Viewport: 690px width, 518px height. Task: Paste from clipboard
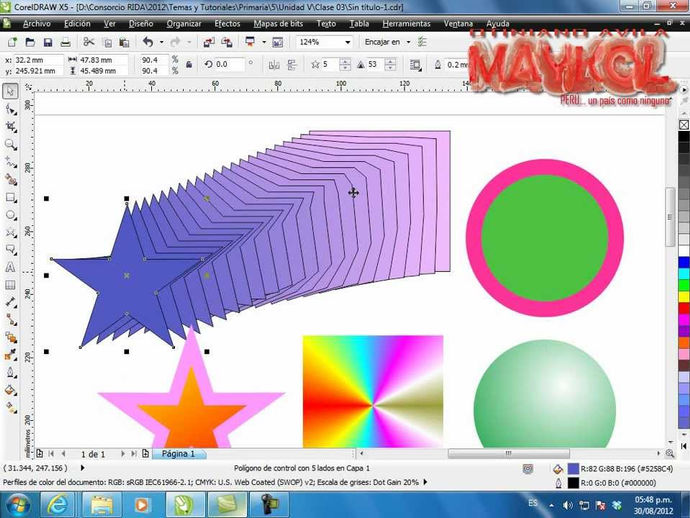coord(124,42)
